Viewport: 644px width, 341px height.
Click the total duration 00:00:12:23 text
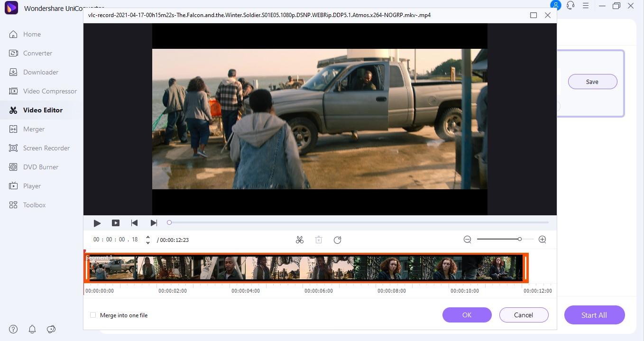click(174, 240)
